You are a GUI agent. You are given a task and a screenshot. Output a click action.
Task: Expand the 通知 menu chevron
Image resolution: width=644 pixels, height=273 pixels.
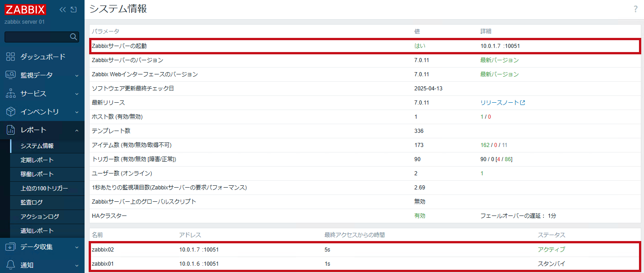77,265
